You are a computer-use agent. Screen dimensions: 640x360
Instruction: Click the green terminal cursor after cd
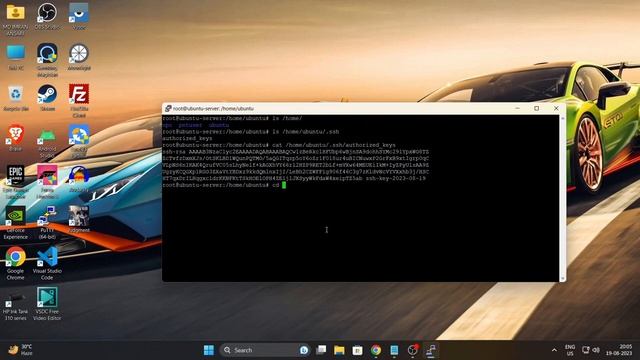point(284,185)
